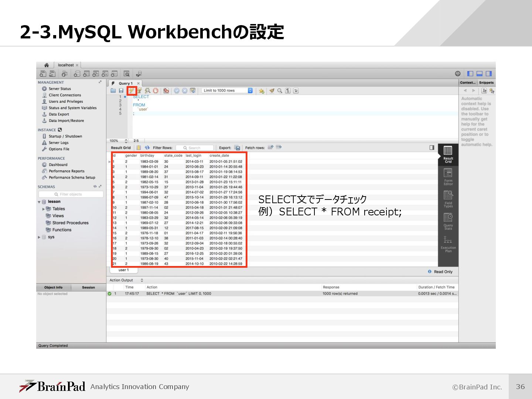
Task: Create new stored procedure toolbar icon
Action: (x=105, y=74)
